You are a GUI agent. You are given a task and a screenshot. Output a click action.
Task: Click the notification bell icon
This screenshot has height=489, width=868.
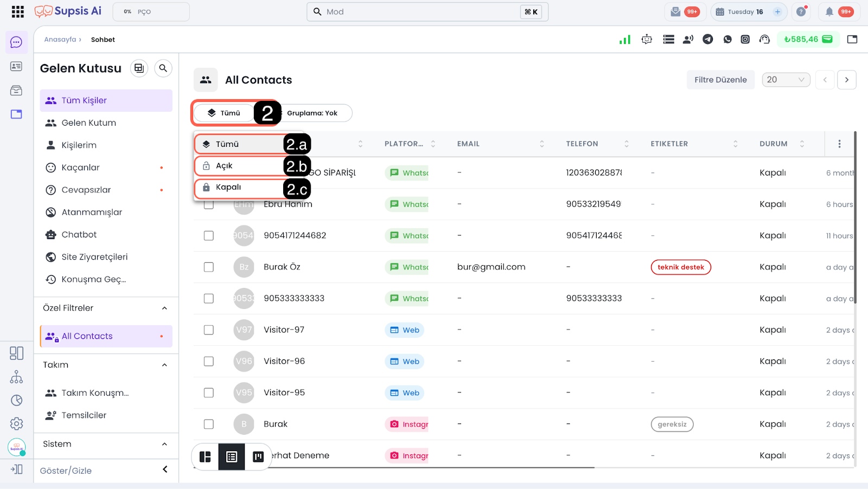click(829, 11)
